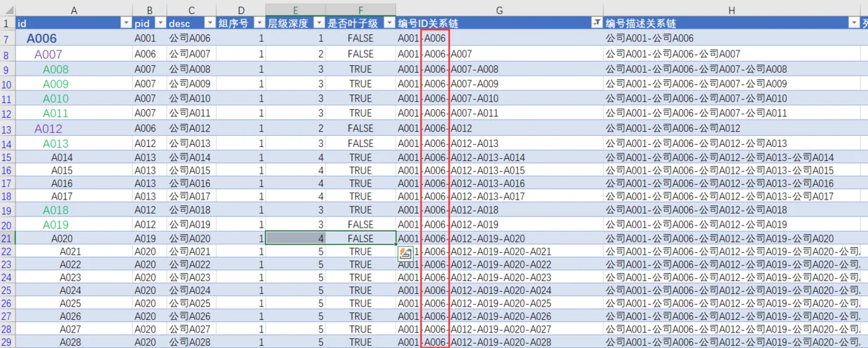Click the FALSE cell in row 20
This screenshot has height=348, width=868.
[x=360, y=225]
